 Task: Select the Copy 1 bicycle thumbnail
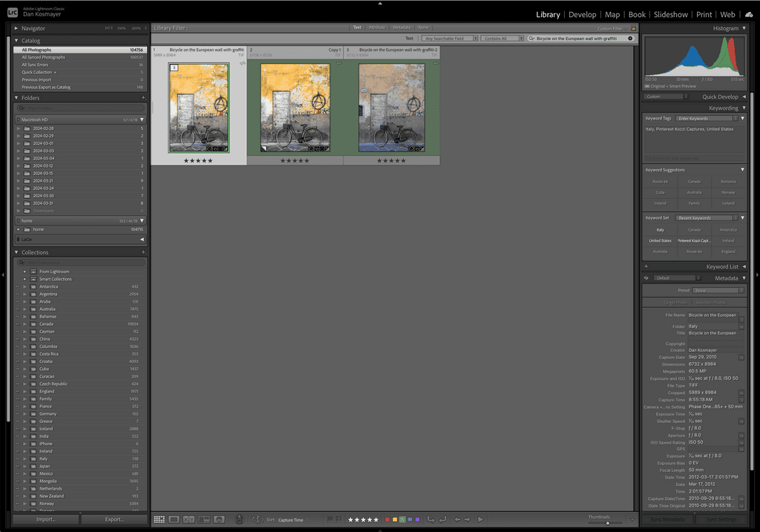tap(295, 108)
